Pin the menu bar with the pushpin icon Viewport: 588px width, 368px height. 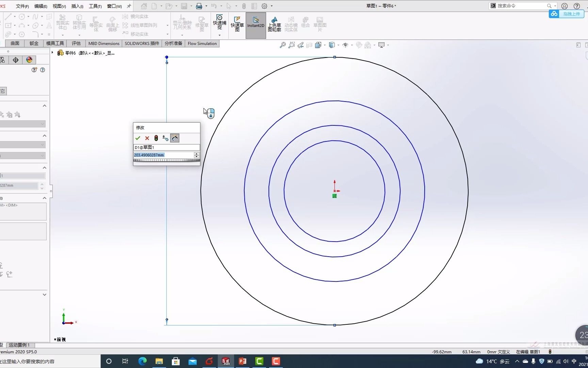(x=129, y=6)
